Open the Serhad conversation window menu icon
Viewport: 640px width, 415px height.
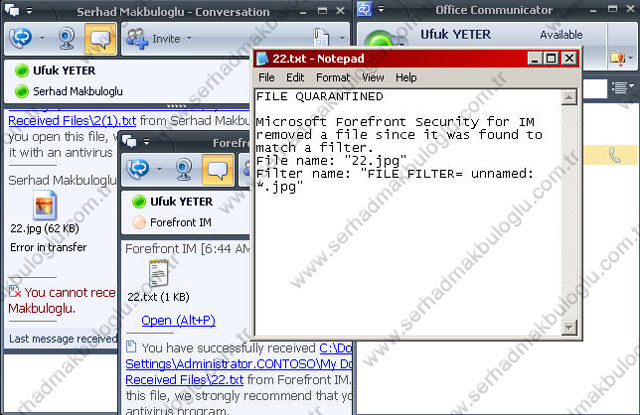point(12,11)
